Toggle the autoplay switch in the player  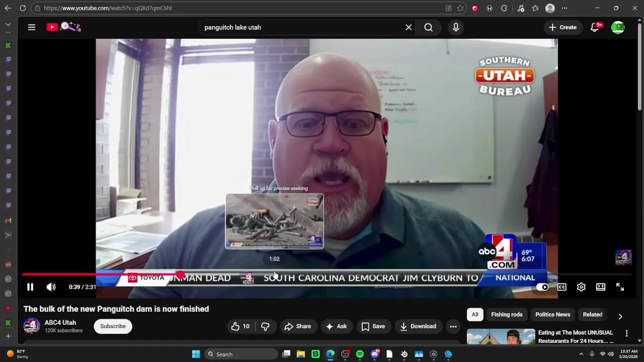coord(542,287)
